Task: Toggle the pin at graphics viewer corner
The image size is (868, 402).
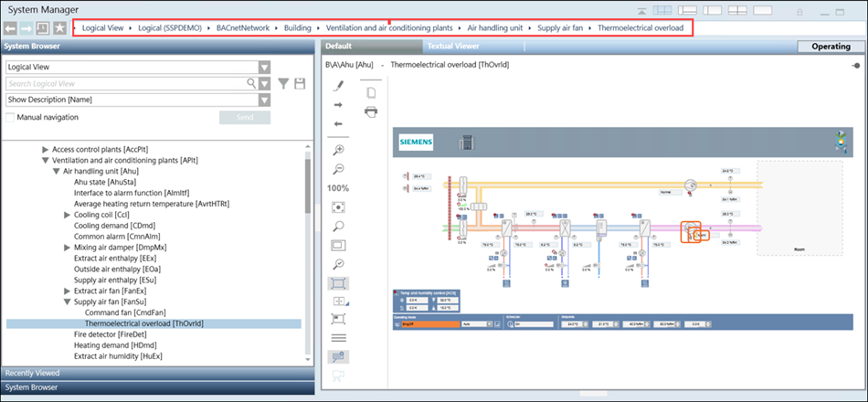Action: click(855, 66)
